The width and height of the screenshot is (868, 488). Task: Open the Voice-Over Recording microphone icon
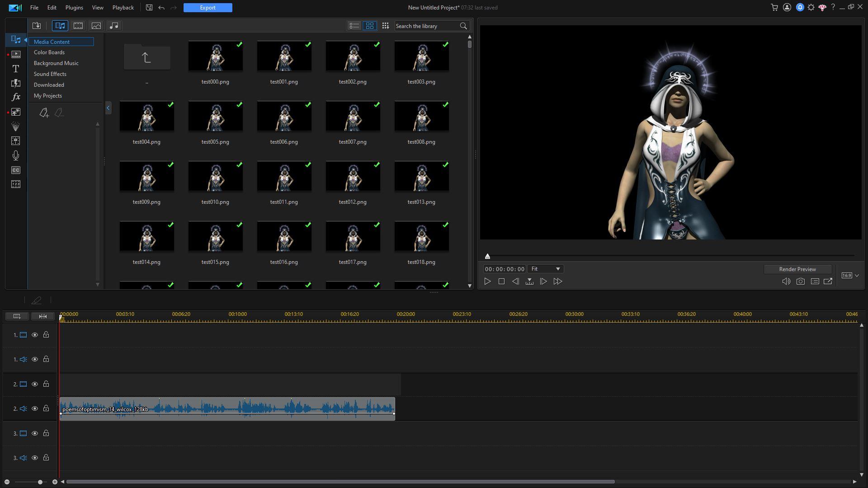[15, 155]
